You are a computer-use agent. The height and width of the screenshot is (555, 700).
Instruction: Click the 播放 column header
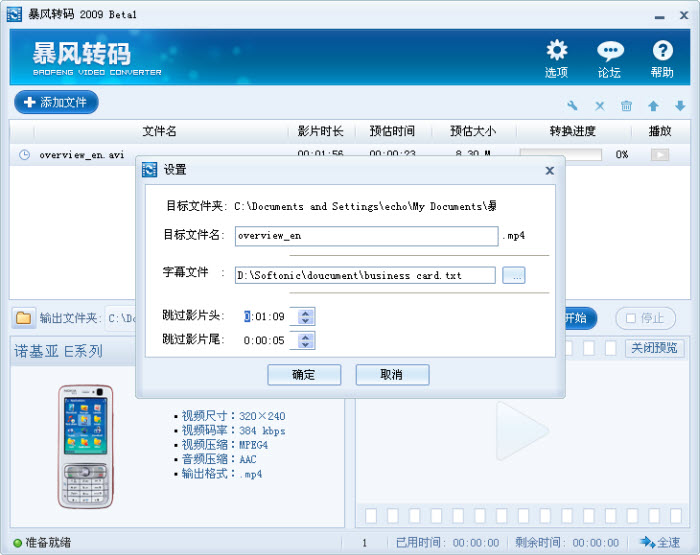click(x=660, y=131)
